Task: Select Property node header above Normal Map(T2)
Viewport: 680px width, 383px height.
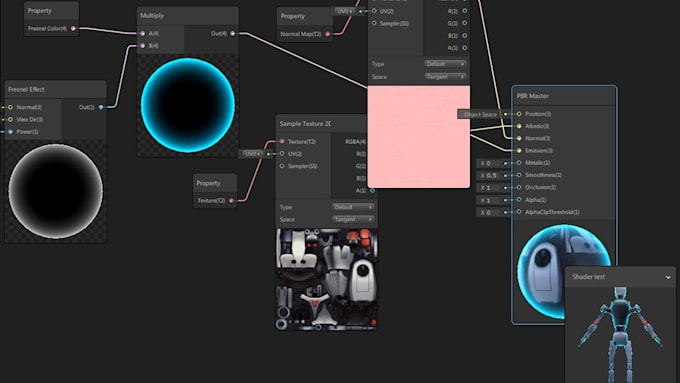Action: [x=305, y=16]
